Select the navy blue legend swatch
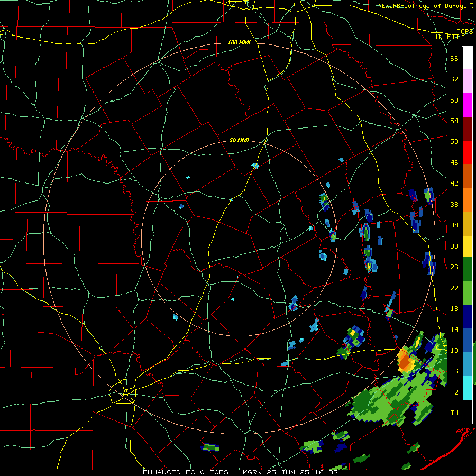The image size is (476, 476). pos(467,317)
